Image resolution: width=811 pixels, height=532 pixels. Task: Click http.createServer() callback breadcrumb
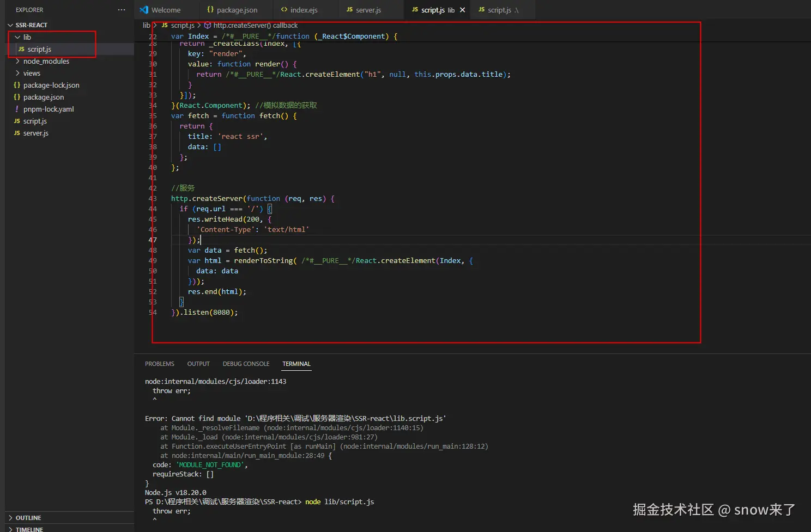pos(255,26)
